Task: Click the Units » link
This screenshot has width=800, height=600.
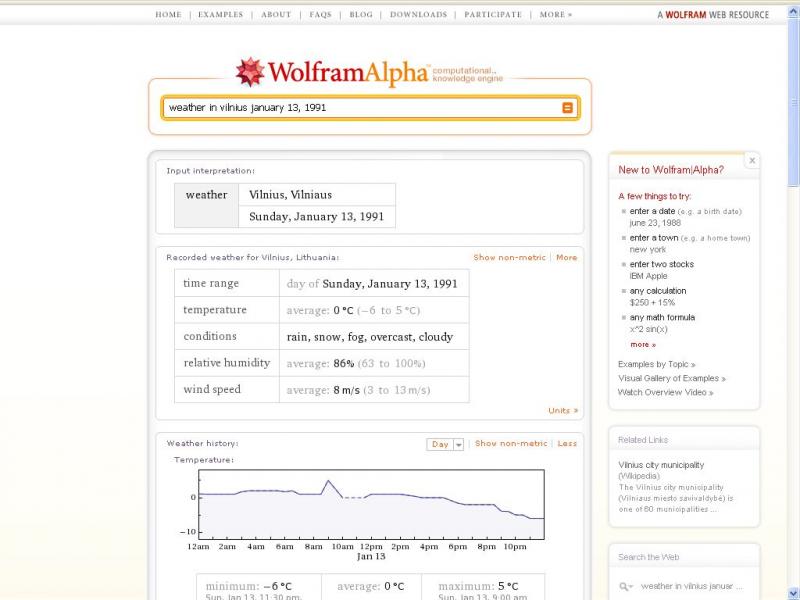Action: coord(563,411)
